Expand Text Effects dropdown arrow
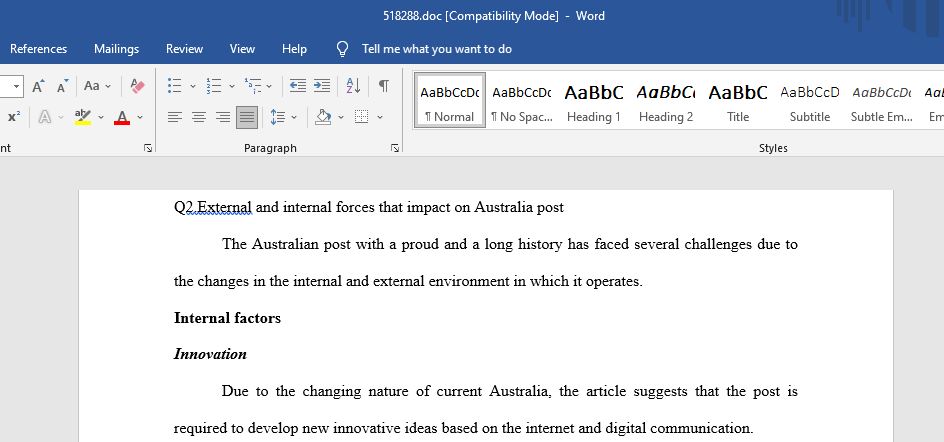 point(61,117)
